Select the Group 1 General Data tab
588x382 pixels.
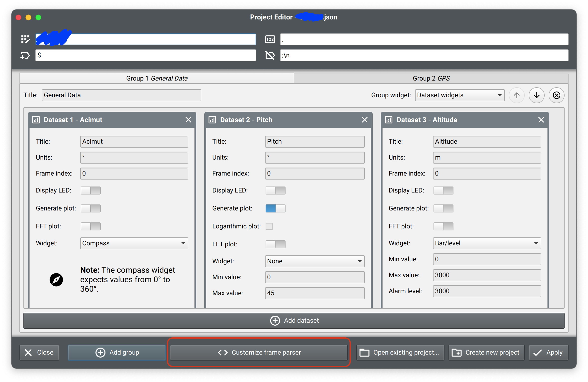tap(157, 78)
